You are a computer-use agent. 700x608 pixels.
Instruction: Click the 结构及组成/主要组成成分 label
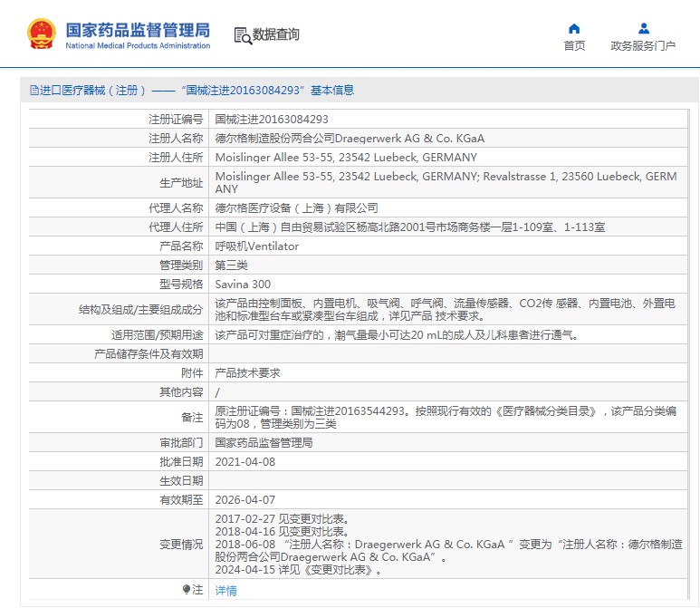pyautogui.click(x=140, y=310)
